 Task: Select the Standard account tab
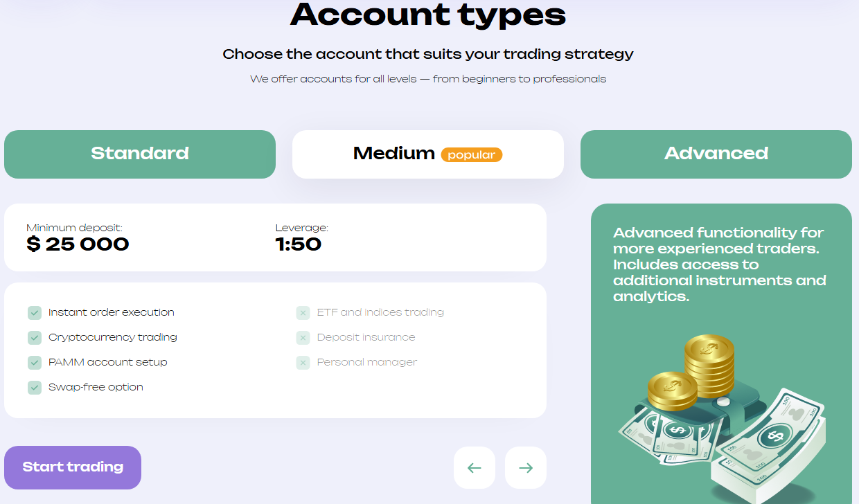pos(140,154)
